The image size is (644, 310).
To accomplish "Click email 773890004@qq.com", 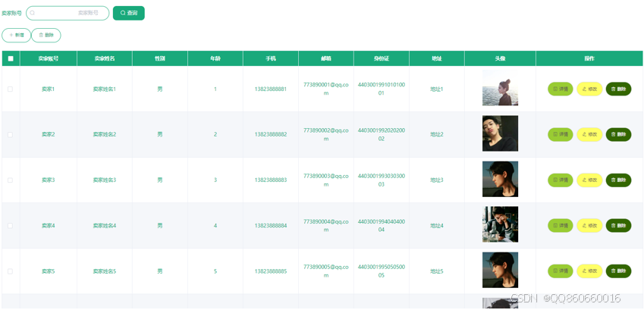I will [x=326, y=225].
